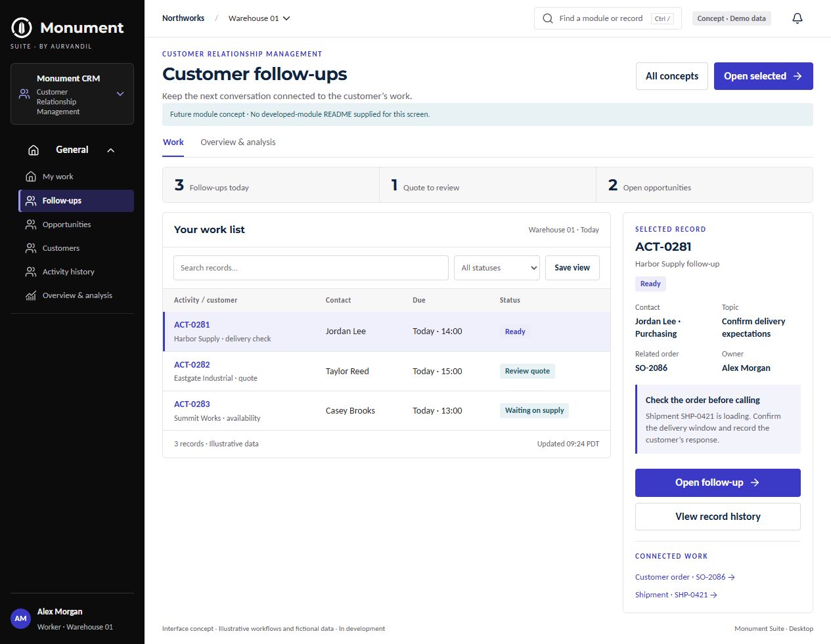
Task: Click Open selected button
Action: [x=763, y=76]
